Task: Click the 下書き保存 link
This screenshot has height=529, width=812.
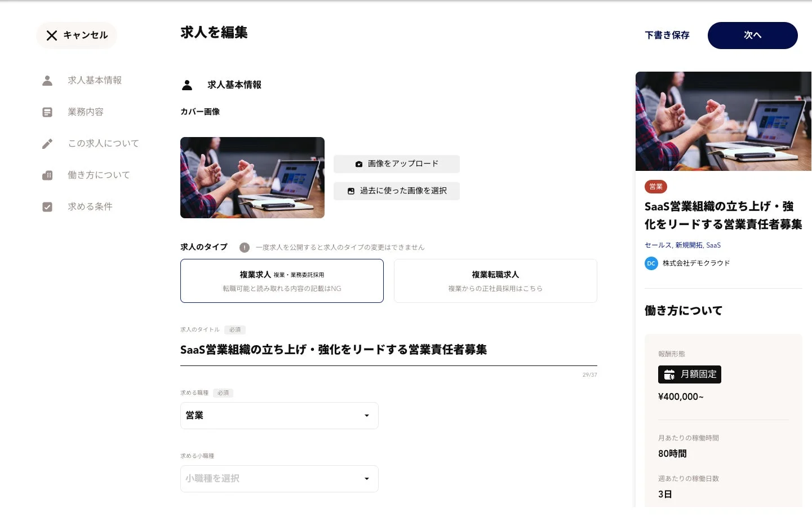Action: 667,36
